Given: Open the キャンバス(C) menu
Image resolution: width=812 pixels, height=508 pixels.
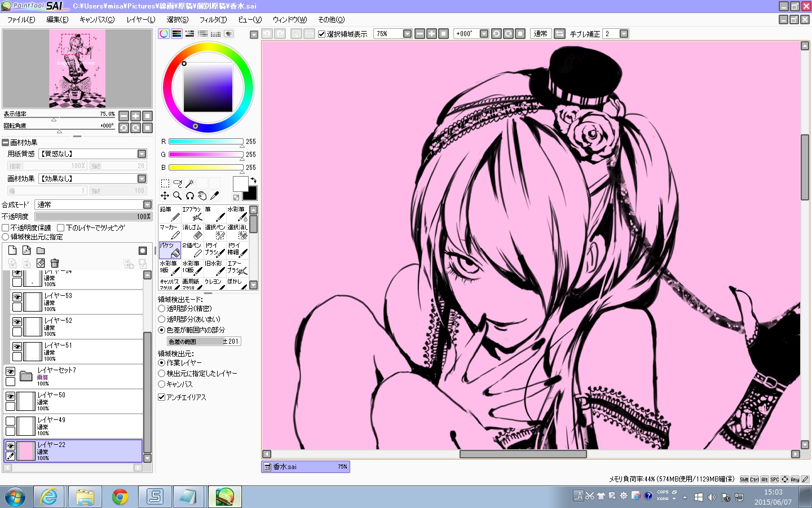Looking at the screenshot, I should click(97, 20).
